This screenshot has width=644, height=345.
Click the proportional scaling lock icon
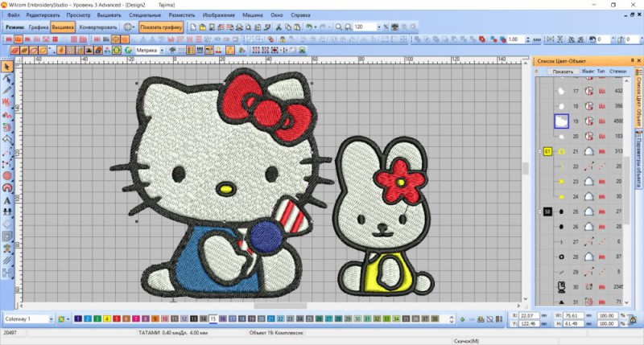(633, 319)
